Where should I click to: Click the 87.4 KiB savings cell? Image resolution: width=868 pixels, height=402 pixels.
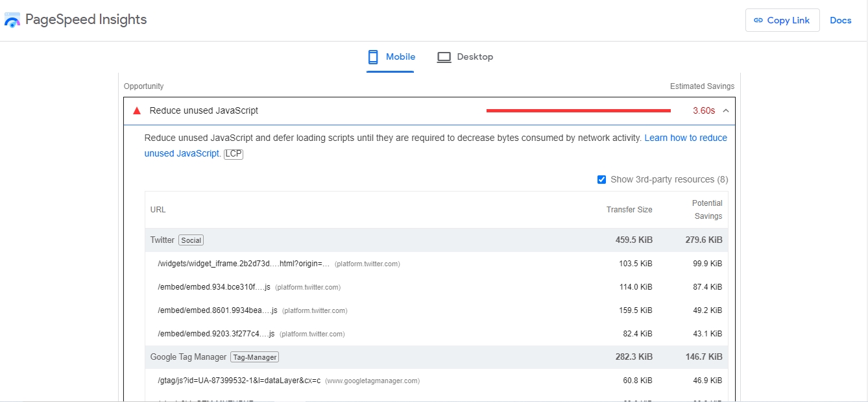tap(707, 287)
